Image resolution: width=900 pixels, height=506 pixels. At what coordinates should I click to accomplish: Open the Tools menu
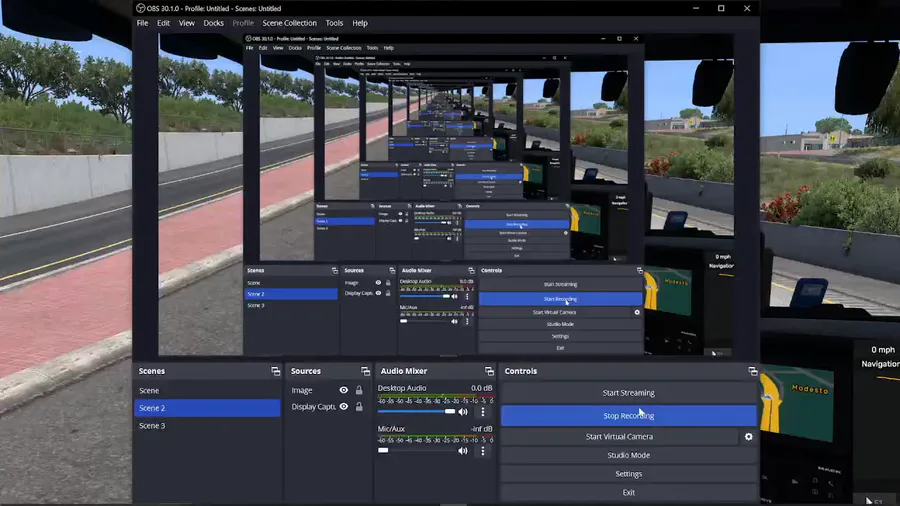click(x=334, y=23)
